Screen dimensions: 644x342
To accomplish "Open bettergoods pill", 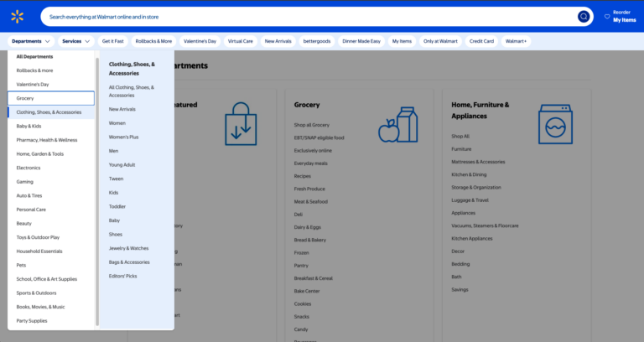I will [317, 41].
